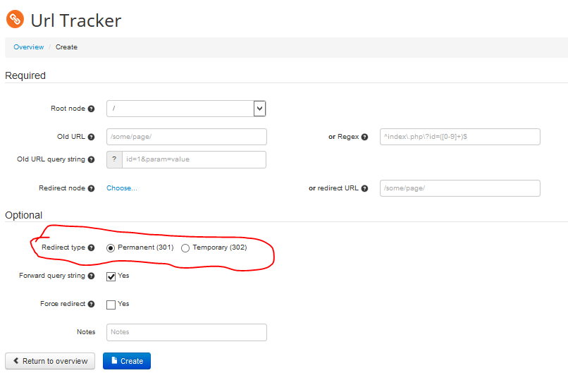Click Choose... to pick redirect node
Screen dimensions: 568x392
pos(121,188)
